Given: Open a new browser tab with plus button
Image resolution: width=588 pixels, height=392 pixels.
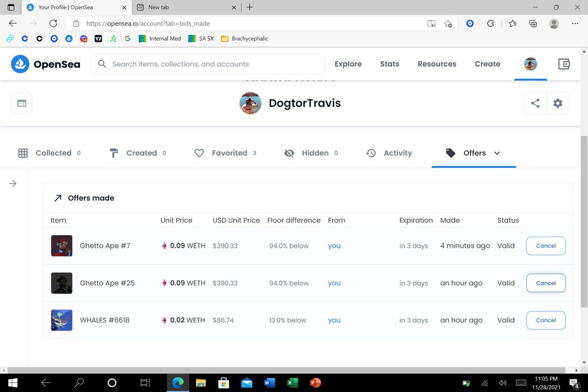Looking at the screenshot, I should (x=249, y=7).
